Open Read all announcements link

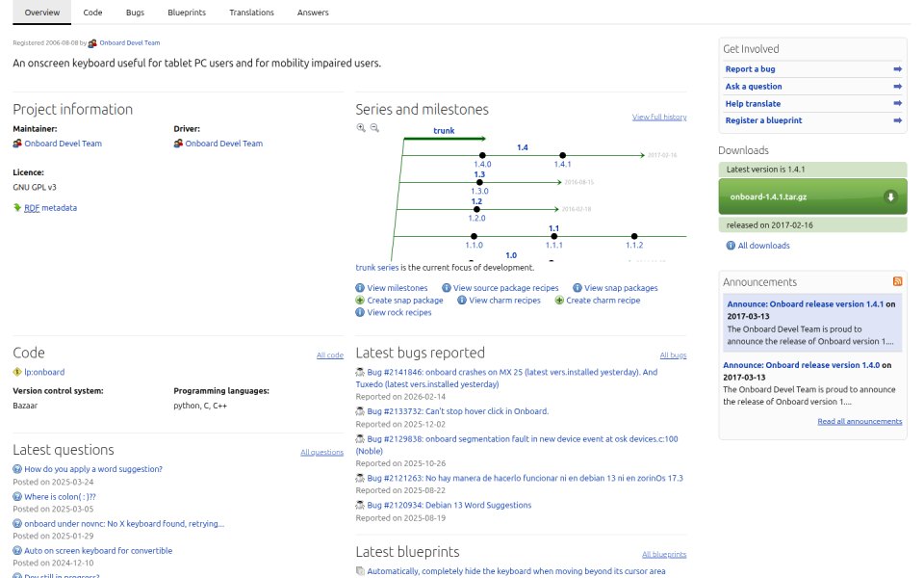860,421
